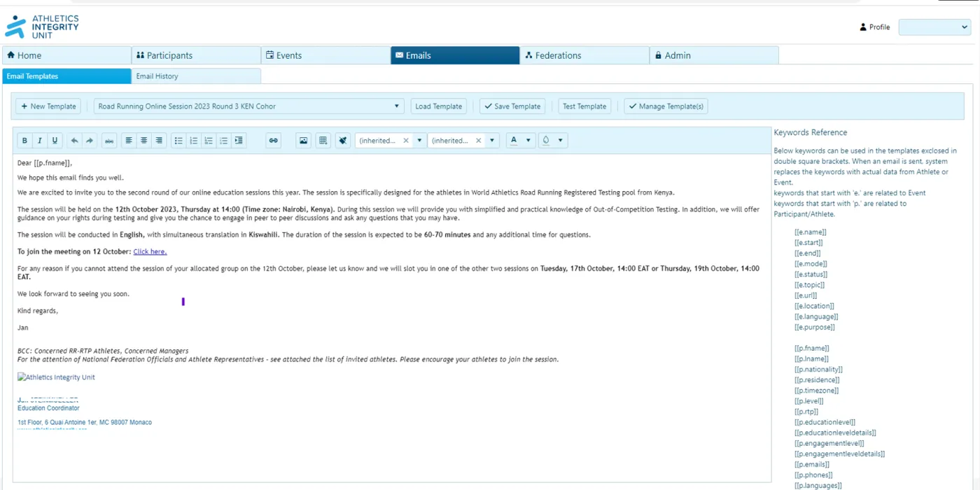Toggle underline formatting in the editor
This screenshot has height=490, width=980.
[x=55, y=141]
